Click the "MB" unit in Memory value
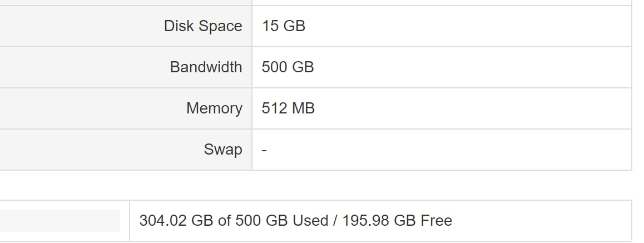644x243 pixels. [x=303, y=108]
